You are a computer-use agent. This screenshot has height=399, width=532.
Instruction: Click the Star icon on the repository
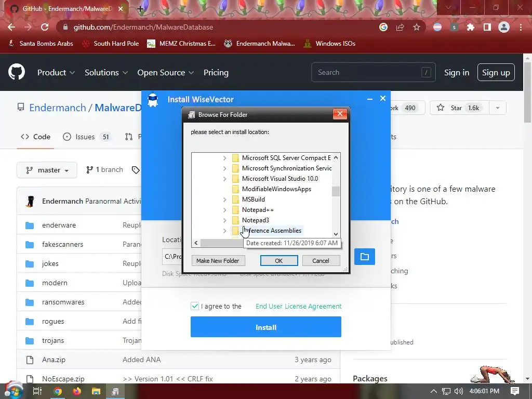(441, 108)
